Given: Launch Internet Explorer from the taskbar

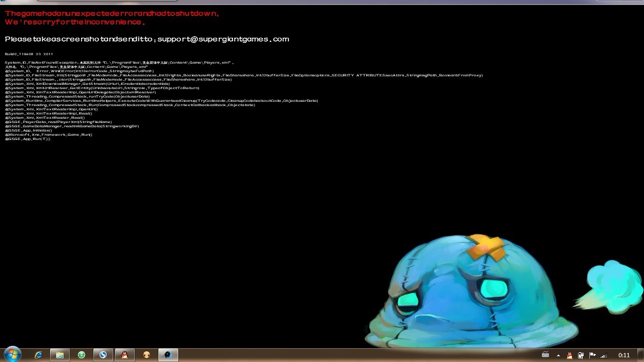Looking at the screenshot, I should (39, 355).
